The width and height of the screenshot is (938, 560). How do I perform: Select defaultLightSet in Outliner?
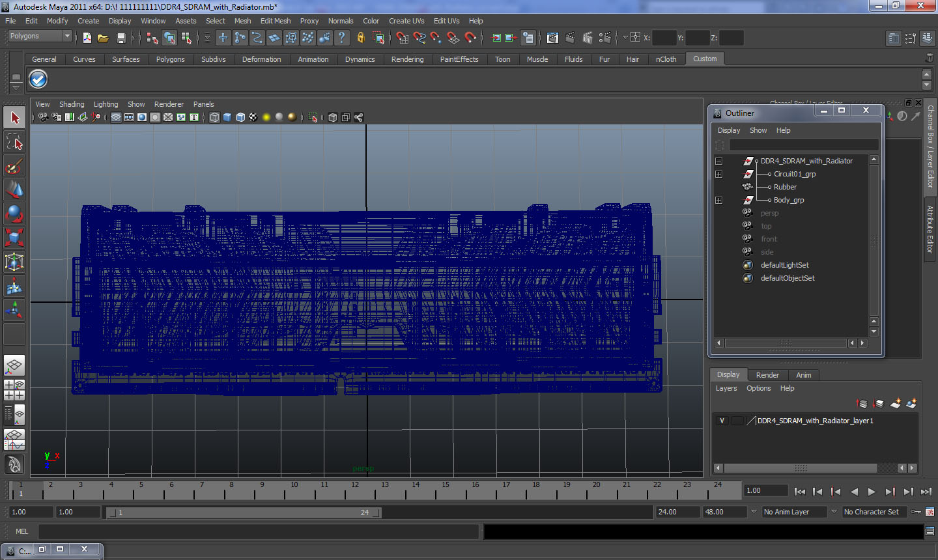[785, 265]
